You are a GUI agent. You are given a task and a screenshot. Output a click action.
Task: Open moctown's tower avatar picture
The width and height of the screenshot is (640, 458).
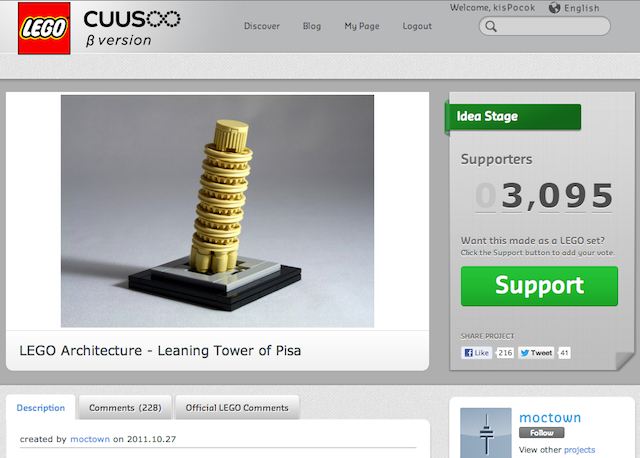486,433
